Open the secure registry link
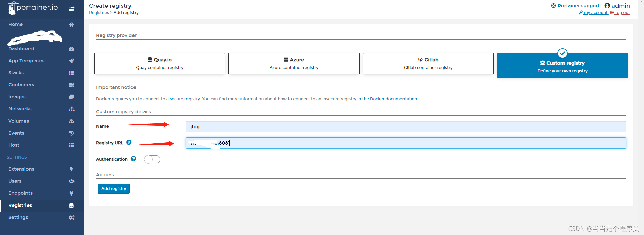 pos(185,99)
